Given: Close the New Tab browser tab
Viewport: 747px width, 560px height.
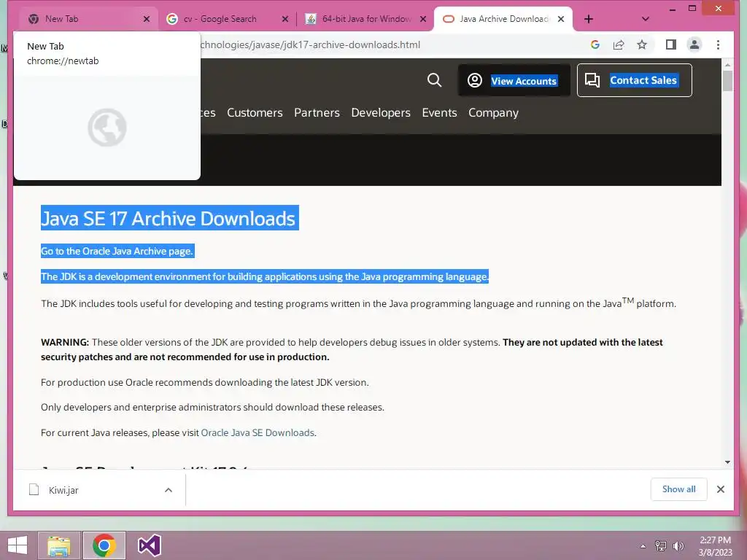Looking at the screenshot, I should 146,19.
